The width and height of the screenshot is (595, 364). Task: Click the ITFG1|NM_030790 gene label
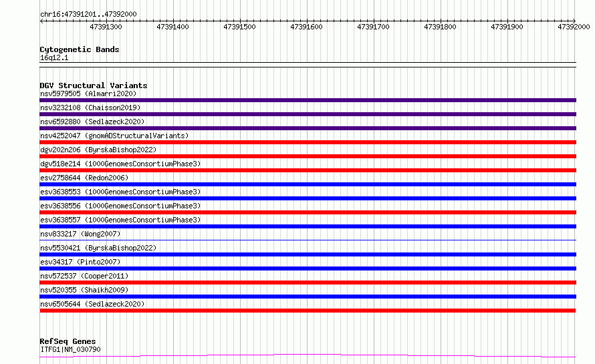pos(70,349)
